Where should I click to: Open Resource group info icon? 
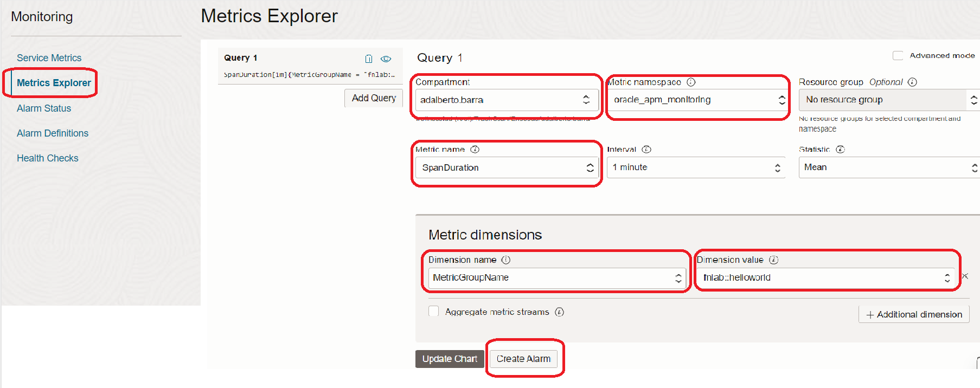tap(912, 82)
